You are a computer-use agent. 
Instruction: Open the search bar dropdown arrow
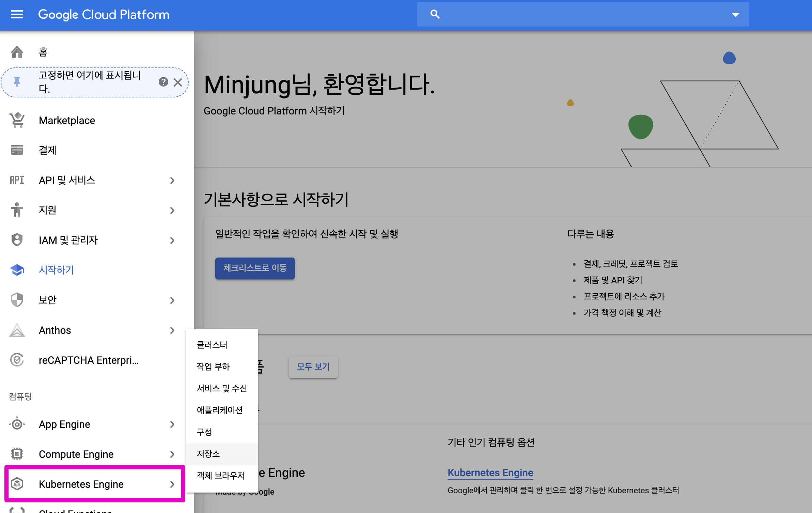[736, 15]
